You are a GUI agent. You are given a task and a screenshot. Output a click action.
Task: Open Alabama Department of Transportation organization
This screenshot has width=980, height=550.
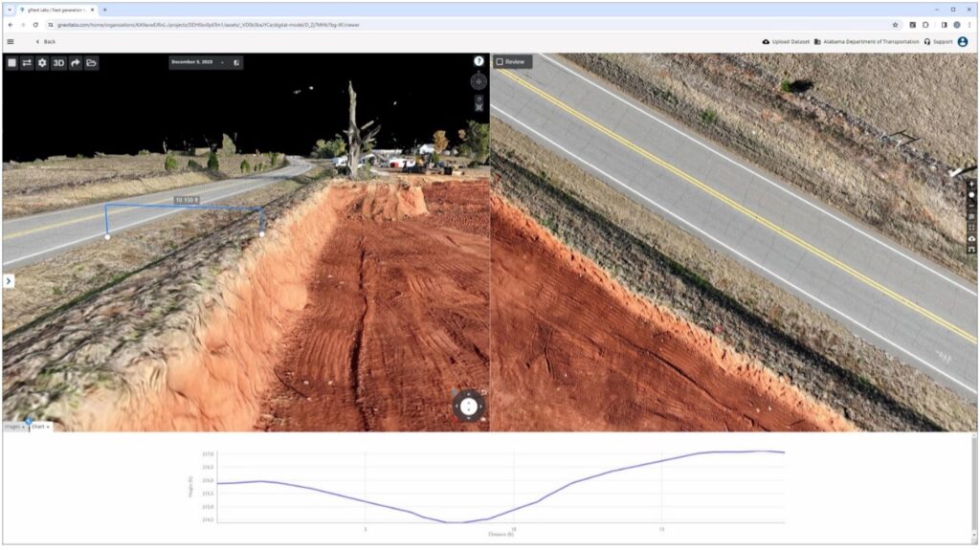point(866,42)
